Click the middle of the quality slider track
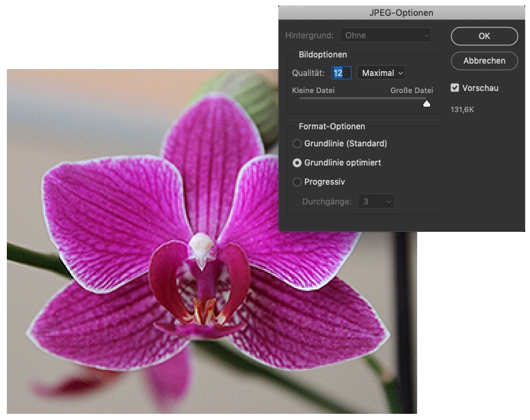Viewport: 530px width, 420px height. pos(362,99)
